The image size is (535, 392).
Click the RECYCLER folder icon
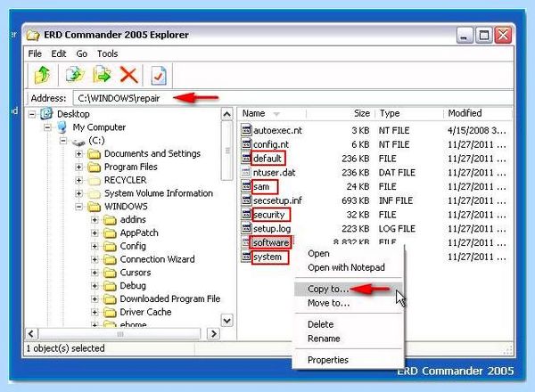[x=94, y=180]
